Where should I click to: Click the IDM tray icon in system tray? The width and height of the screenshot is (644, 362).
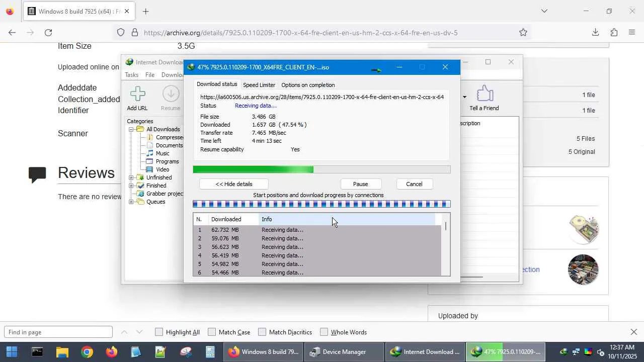pyautogui.click(x=563, y=352)
